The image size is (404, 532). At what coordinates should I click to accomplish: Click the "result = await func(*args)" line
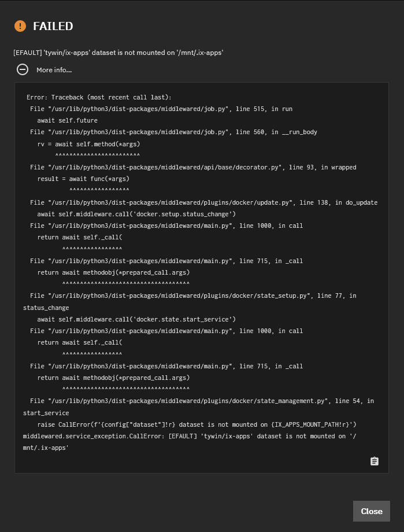[x=83, y=179]
